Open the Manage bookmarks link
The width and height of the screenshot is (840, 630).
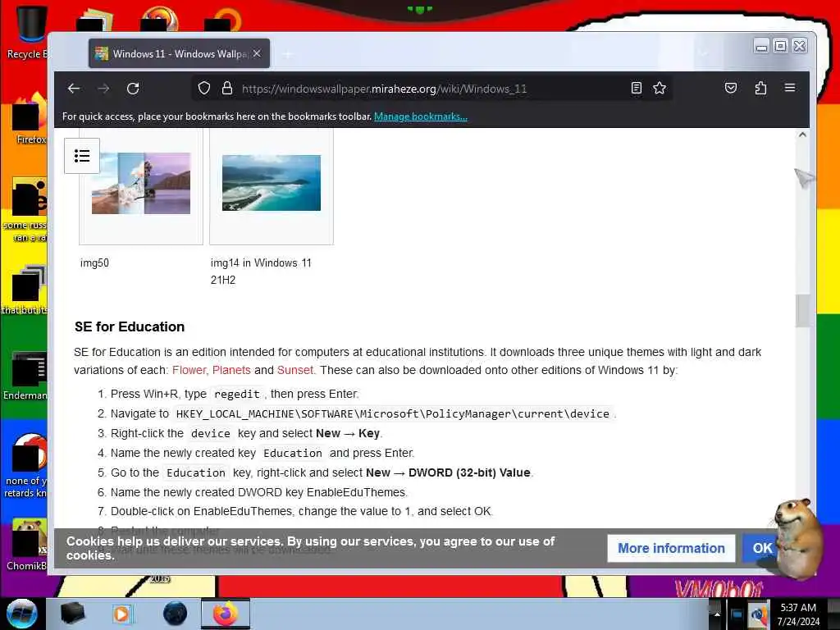[421, 116]
